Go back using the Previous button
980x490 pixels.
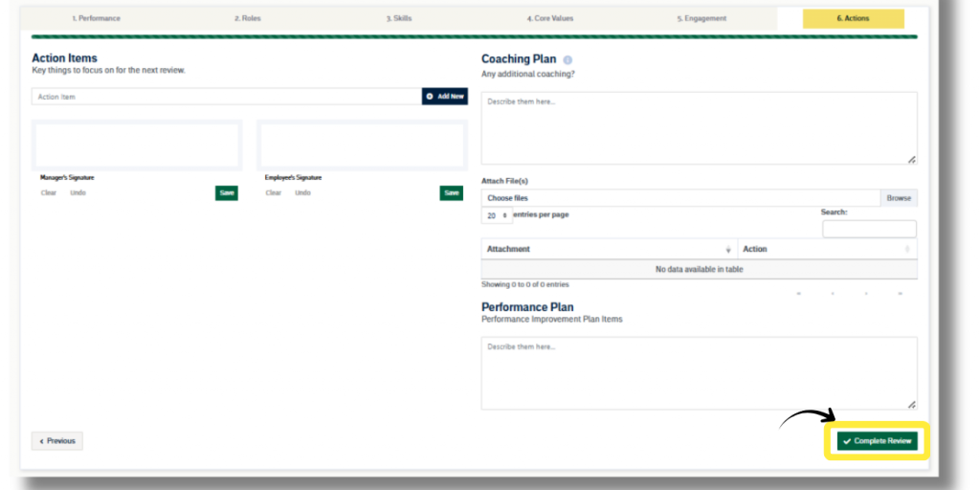coord(57,441)
